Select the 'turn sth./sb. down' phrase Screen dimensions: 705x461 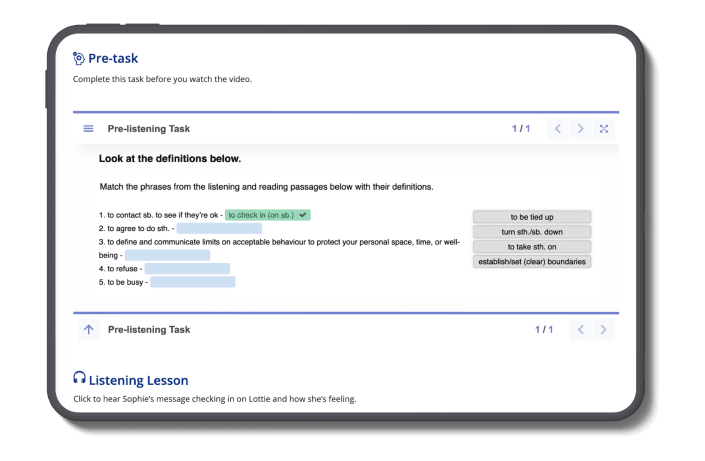(x=532, y=232)
